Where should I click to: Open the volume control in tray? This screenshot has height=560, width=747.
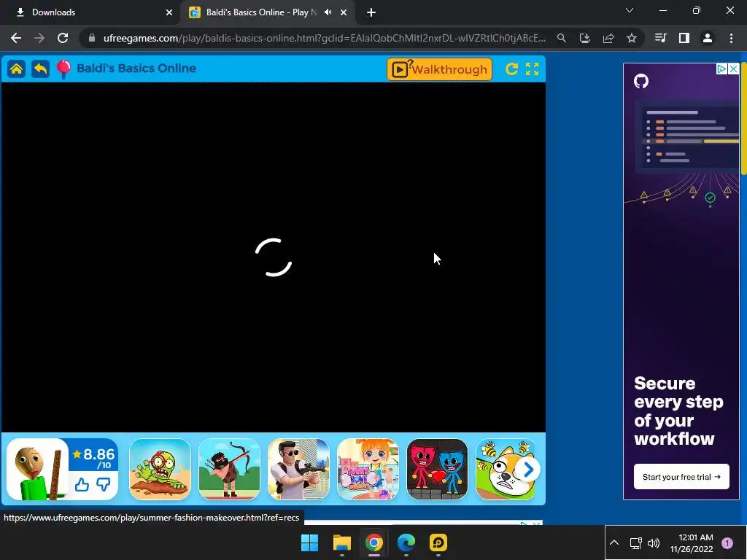tap(654, 542)
